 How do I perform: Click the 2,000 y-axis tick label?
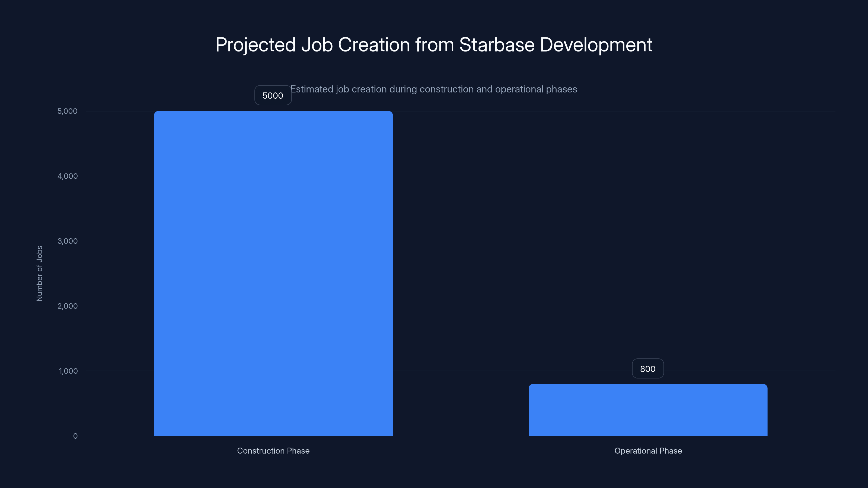(67, 306)
